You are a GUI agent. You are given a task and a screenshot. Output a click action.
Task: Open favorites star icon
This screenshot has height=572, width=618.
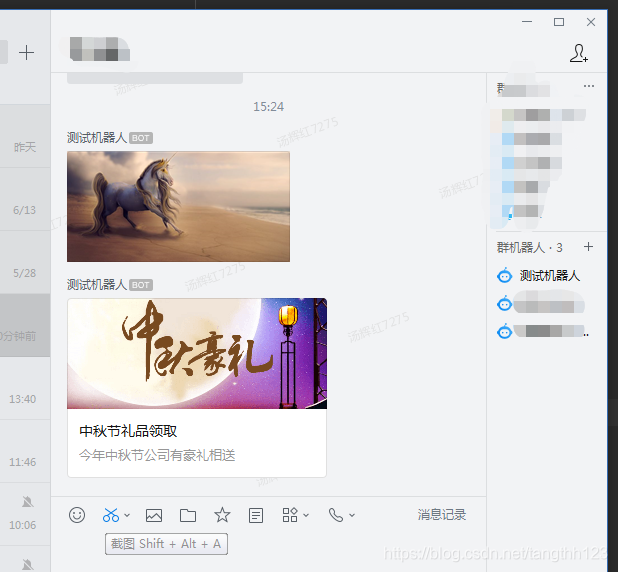222,515
